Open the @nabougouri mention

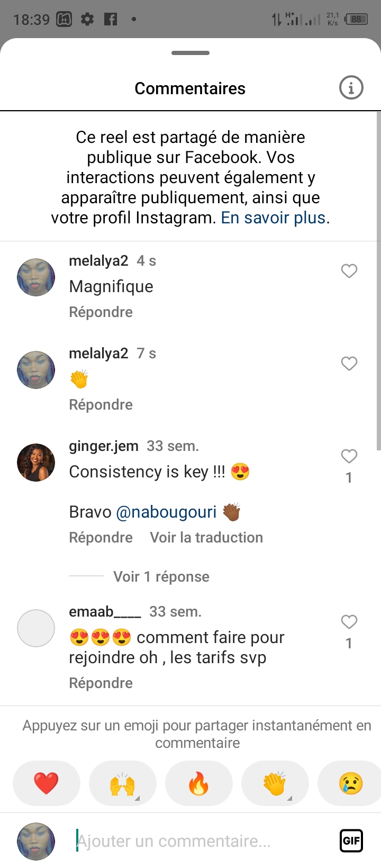(166, 512)
